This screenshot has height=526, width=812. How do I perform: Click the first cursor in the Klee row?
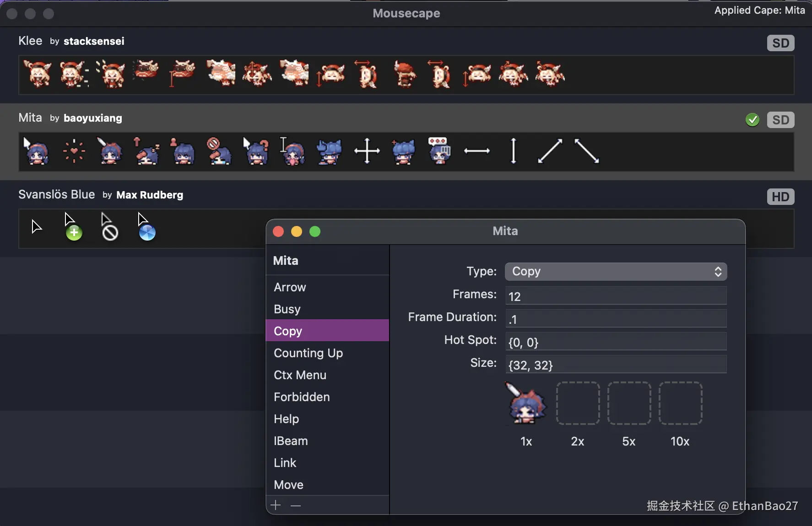(37, 74)
